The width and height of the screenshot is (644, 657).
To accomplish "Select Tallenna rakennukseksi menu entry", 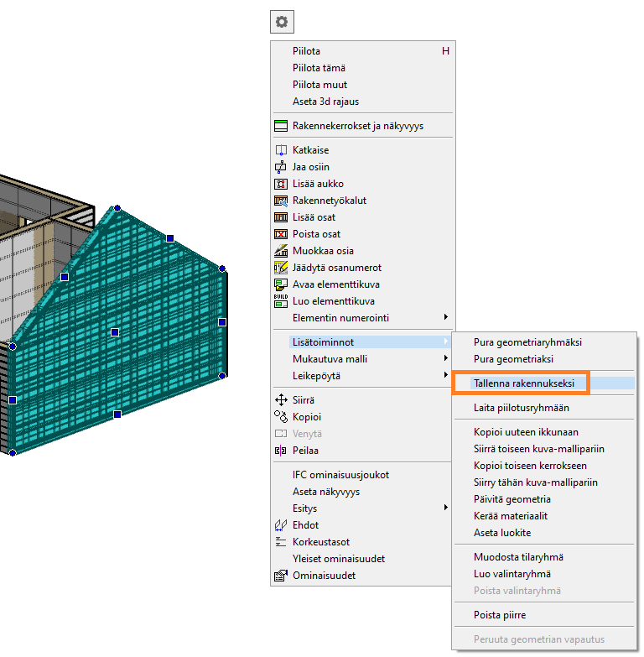I will click(x=523, y=383).
